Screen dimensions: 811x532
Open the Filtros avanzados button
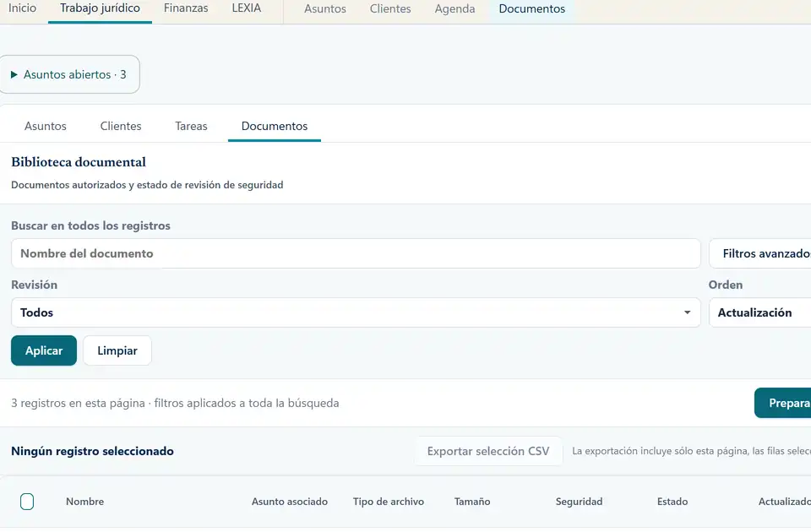tap(759, 253)
